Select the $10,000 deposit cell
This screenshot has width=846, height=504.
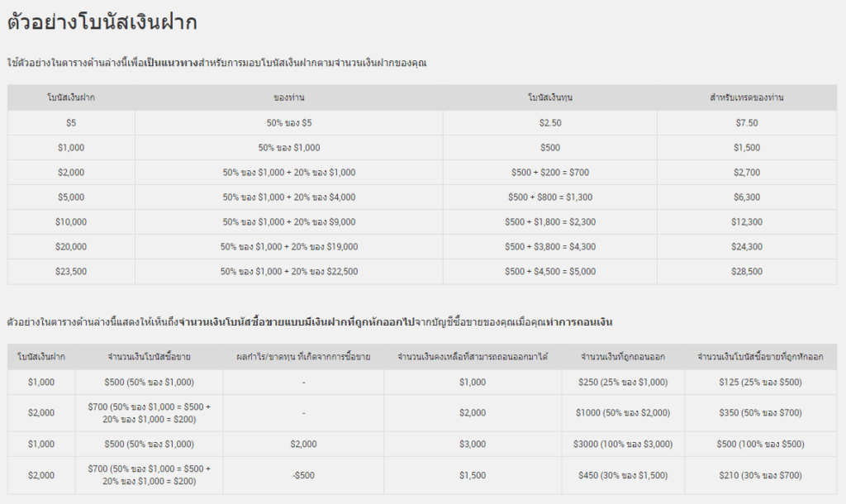[x=71, y=222]
